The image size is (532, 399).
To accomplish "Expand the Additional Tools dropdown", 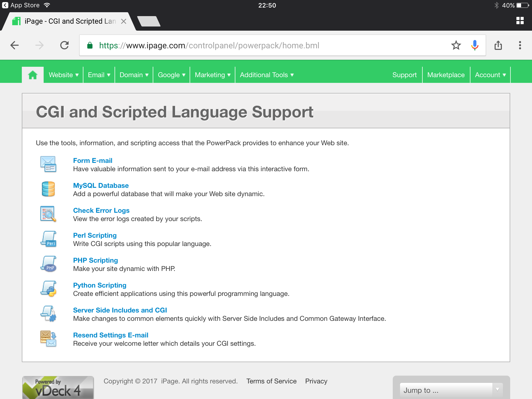I will pos(267,75).
